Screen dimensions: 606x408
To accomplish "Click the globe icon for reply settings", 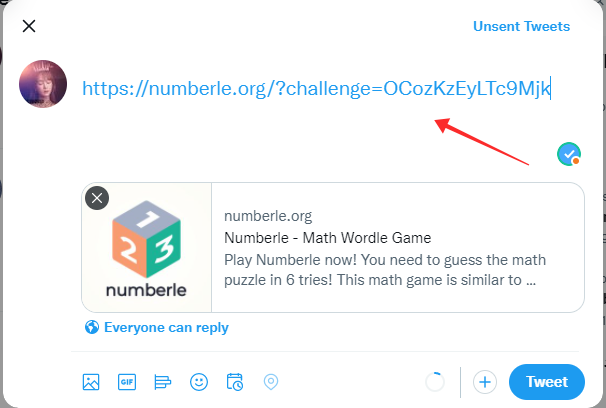I will pos(92,327).
